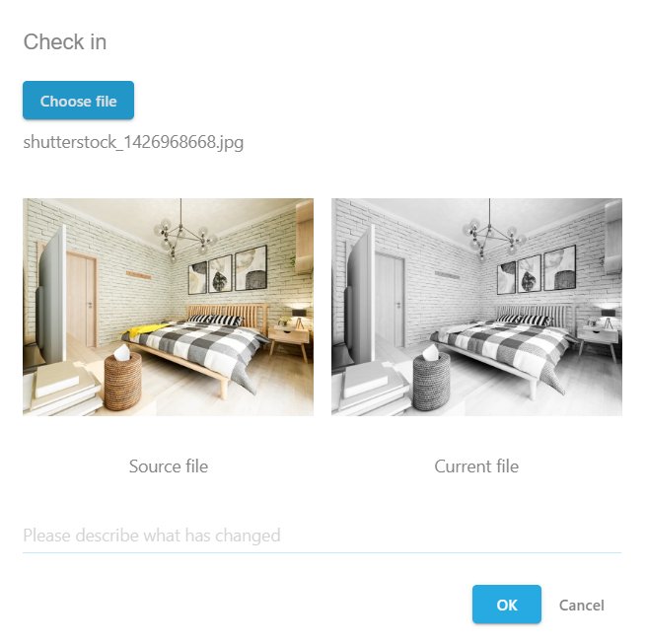Submit the dialog using blue OK button
This screenshot has width=646, height=644.
pos(506,604)
